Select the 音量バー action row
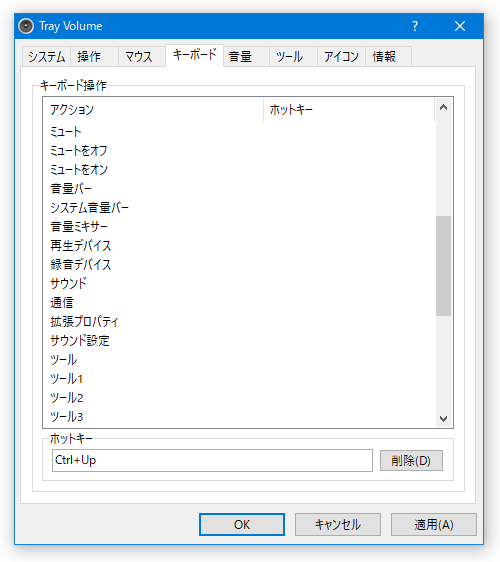Image resolution: width=500 pixels, height=562 pixels. click(239, 189)
